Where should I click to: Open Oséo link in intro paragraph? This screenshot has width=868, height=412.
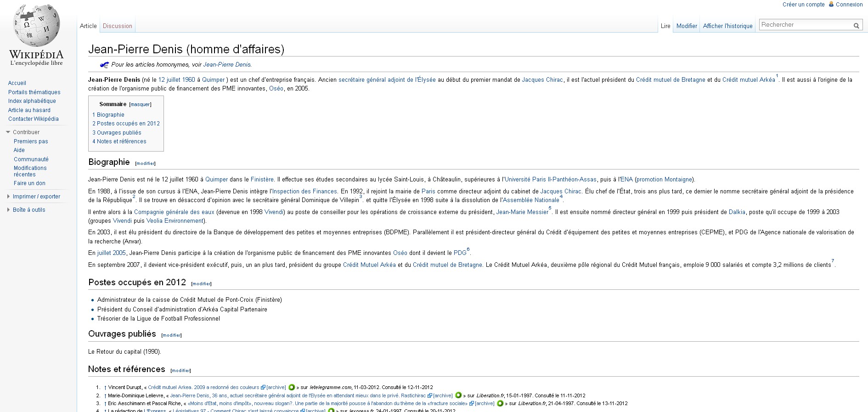[276, 89]
